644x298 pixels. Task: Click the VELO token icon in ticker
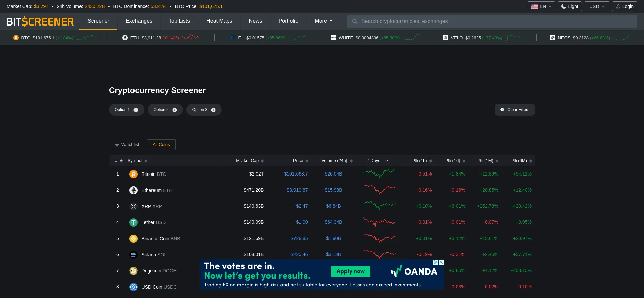click(x=445, y=38)
